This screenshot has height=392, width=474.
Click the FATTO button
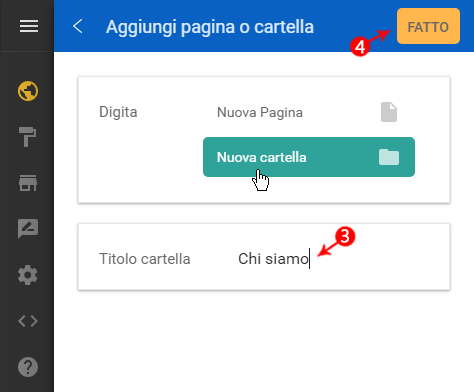[428, 26]
